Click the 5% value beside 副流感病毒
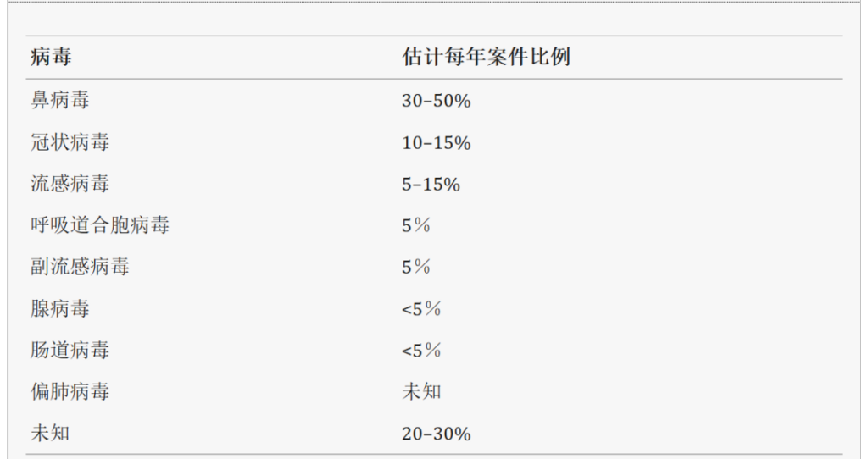The image size is (868, 459). (x=416, y=267)
